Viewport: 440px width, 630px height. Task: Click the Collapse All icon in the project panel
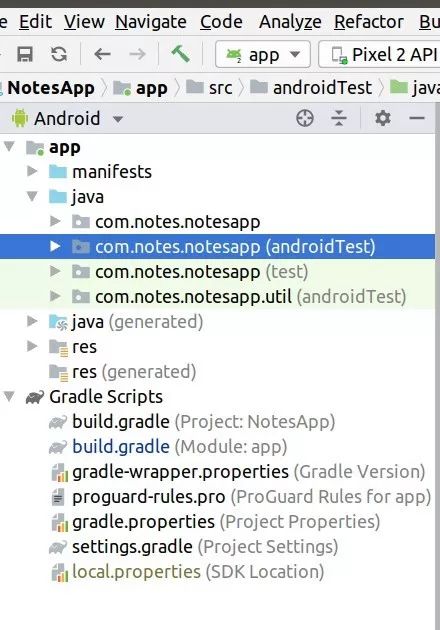[x=339, y=119]
